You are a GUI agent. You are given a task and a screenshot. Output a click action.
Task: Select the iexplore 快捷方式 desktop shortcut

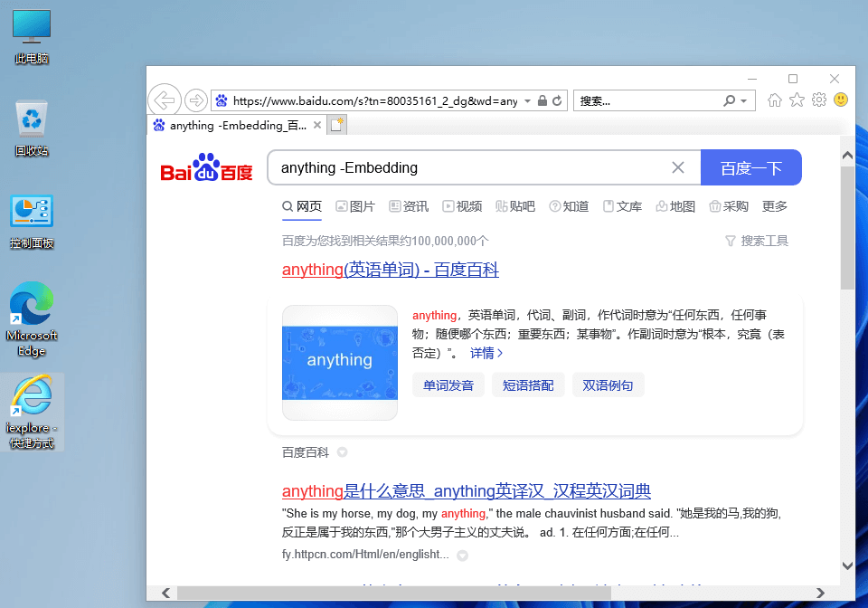click(x=32, y=412)
